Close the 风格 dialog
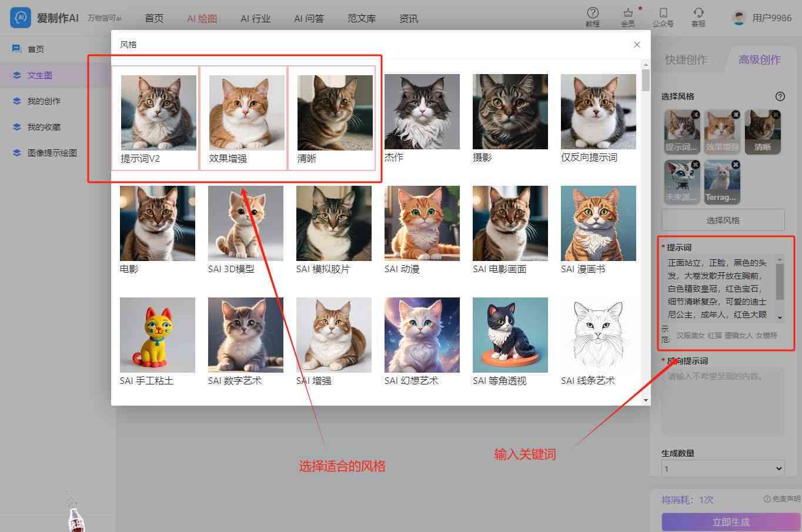The height and width of the screenshot is (532, 802). 637,45
